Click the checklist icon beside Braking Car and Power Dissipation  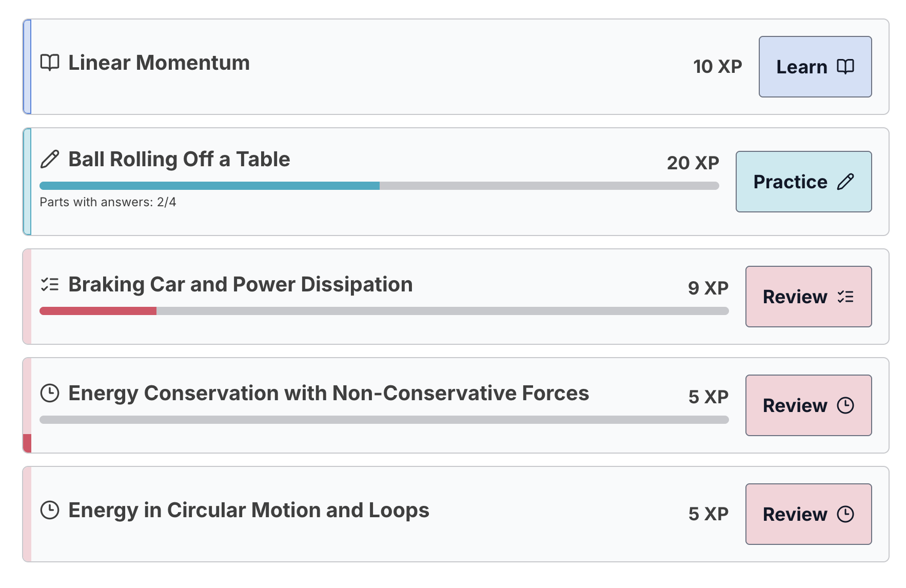pos(49,284)
